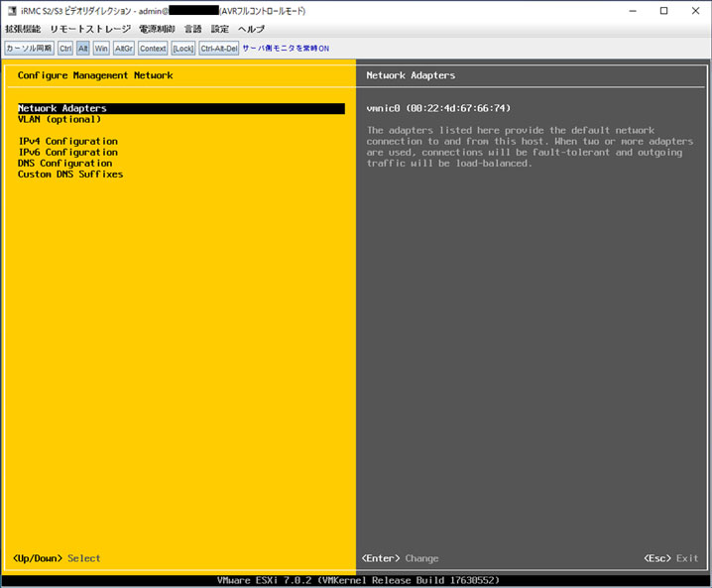
Task: Select the Network Adapters entry
Action: click(x=181, y=108)
